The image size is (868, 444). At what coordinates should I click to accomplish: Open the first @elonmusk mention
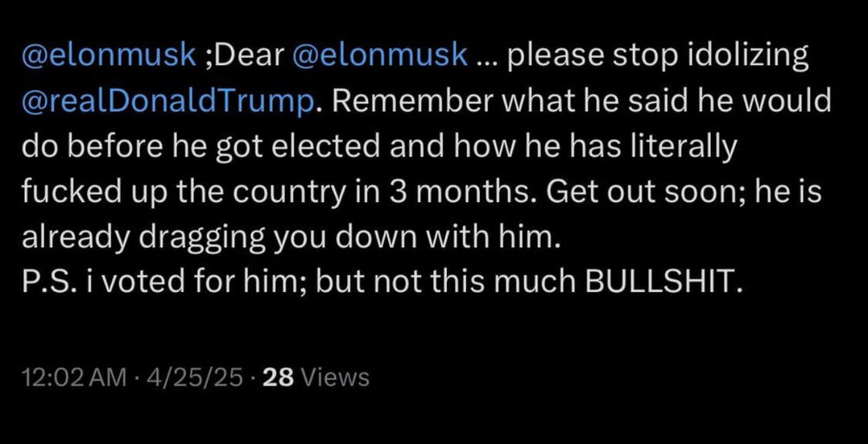pyautogui.click(x=110, y=57)
